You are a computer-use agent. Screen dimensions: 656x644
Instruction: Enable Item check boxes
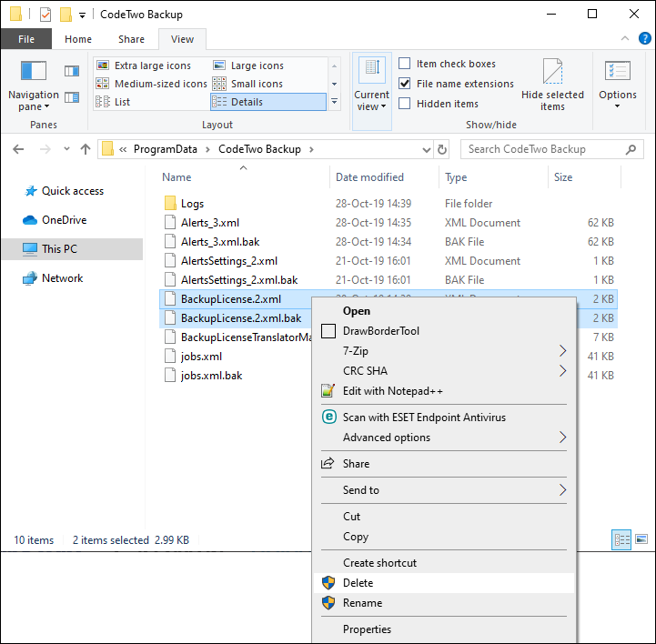[x=404, y=64]
